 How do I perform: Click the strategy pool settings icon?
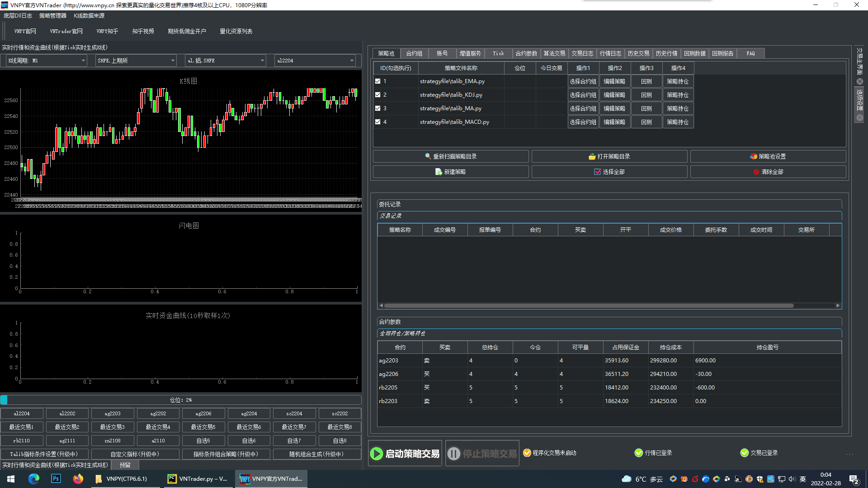(753, 156)
